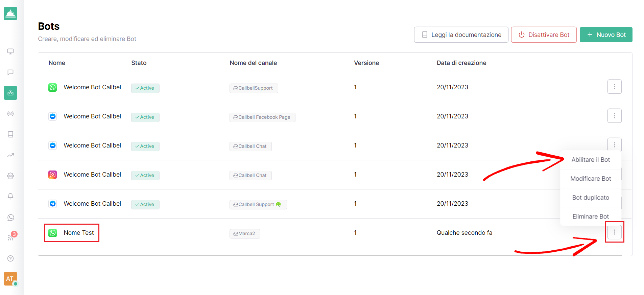Open help question mark icon

tap(10, 258)
